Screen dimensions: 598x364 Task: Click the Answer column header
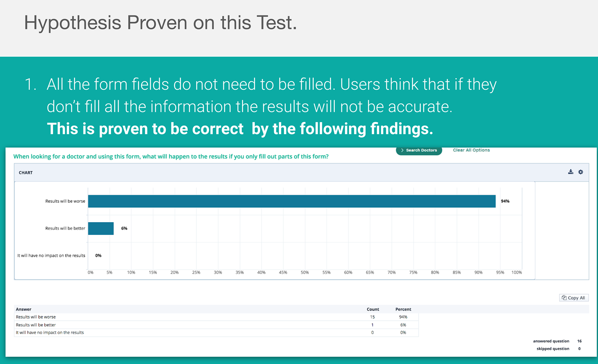click(x=24, y=309)
